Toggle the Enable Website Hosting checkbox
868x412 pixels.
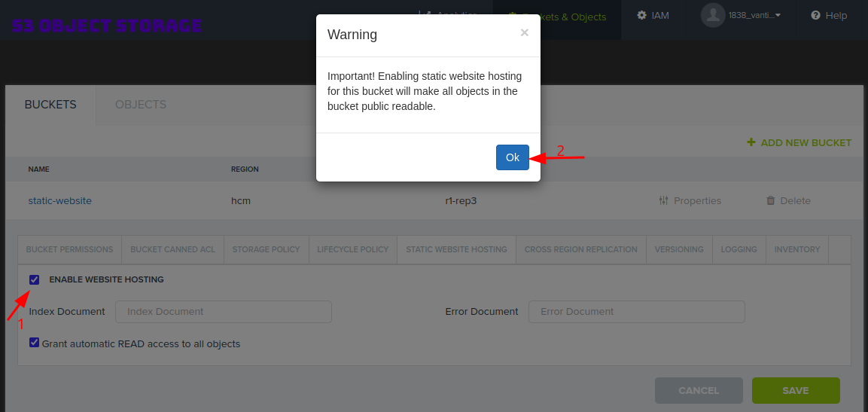[35, 279]
